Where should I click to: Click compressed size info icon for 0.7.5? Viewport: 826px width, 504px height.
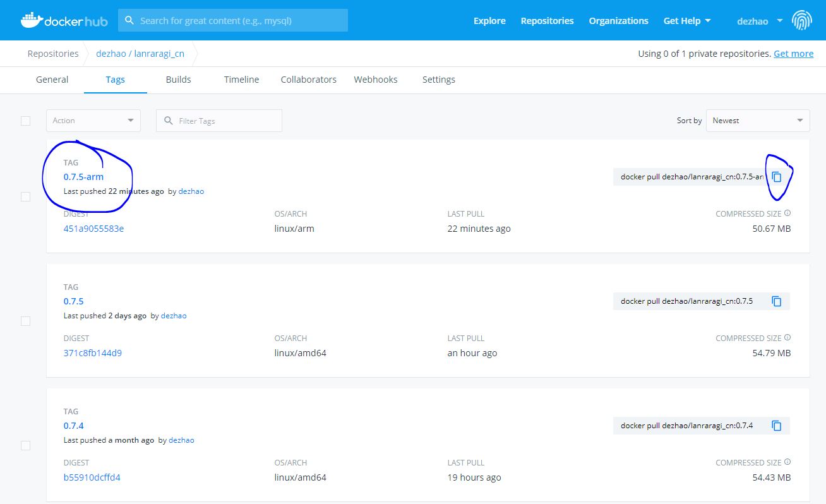point(787,338)
